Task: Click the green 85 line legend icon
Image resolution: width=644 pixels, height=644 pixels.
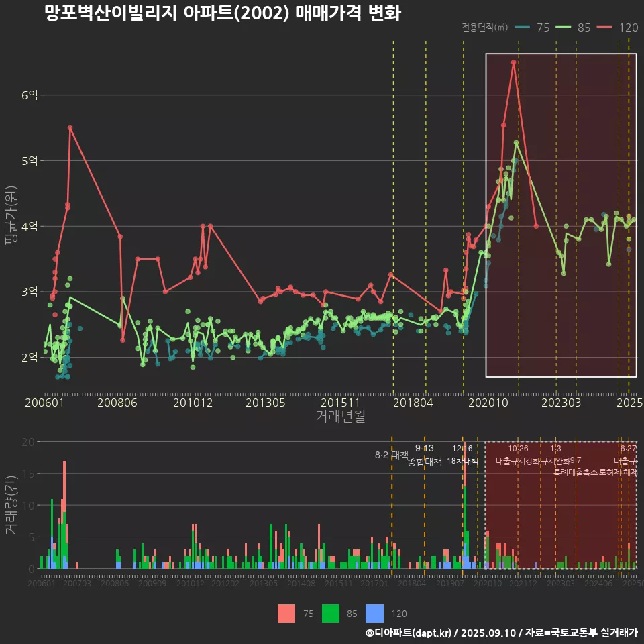Action: 565,28
